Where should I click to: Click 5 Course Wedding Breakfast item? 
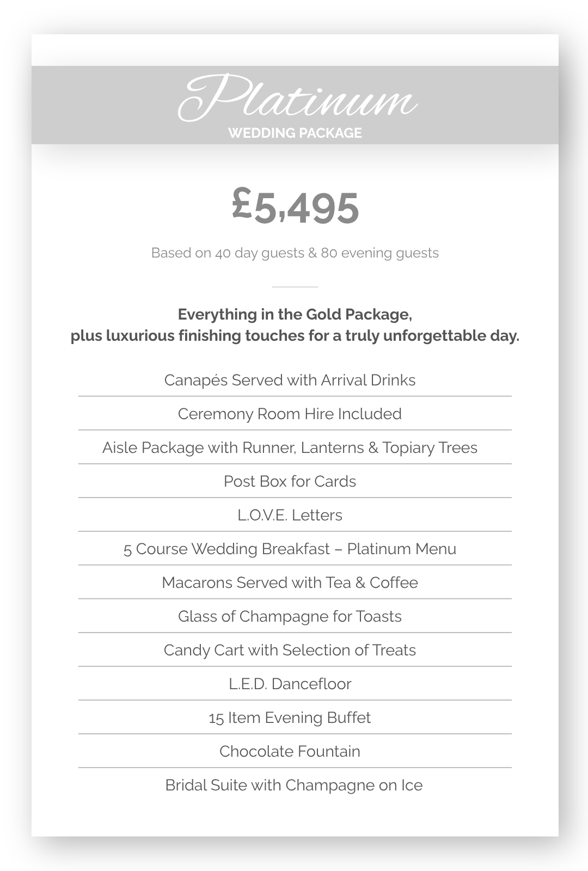pos(290,549)
